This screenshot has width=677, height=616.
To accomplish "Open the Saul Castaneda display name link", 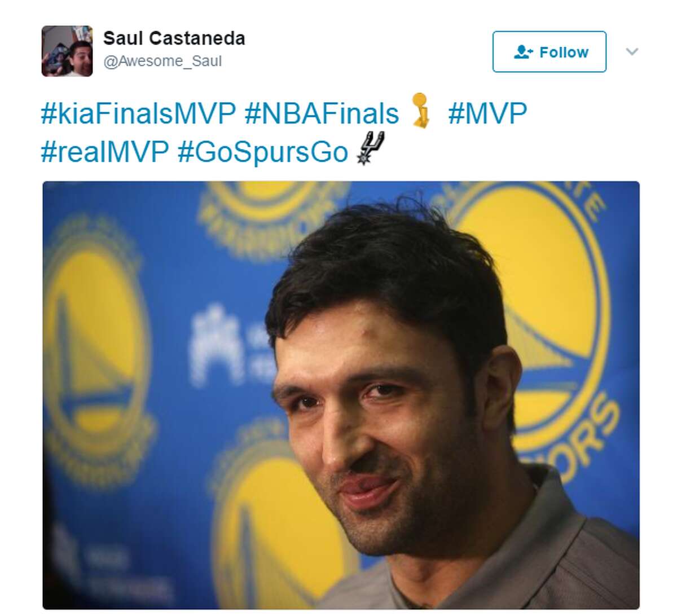I will 174,38.
